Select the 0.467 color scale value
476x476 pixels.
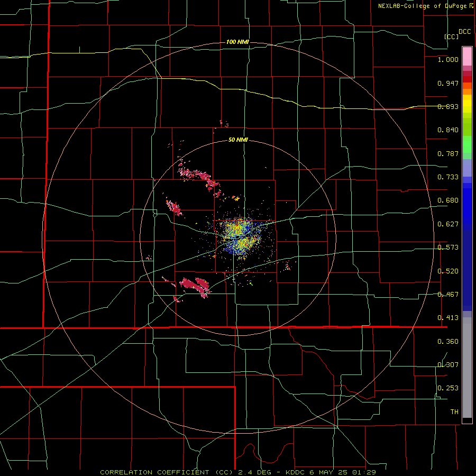(448, 295)
